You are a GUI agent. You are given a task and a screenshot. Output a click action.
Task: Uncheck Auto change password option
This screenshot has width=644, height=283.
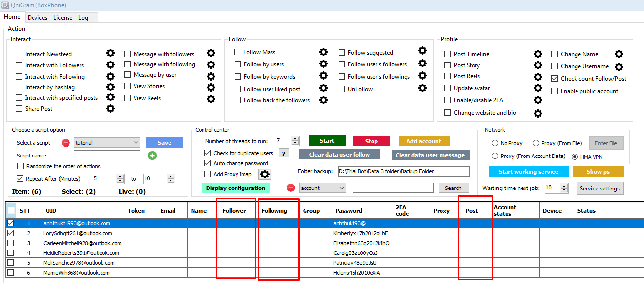pos(208,163)
